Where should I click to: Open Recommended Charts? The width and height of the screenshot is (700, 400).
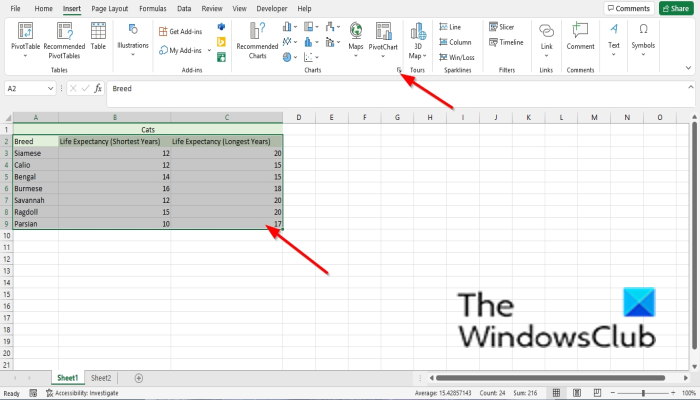257,41
